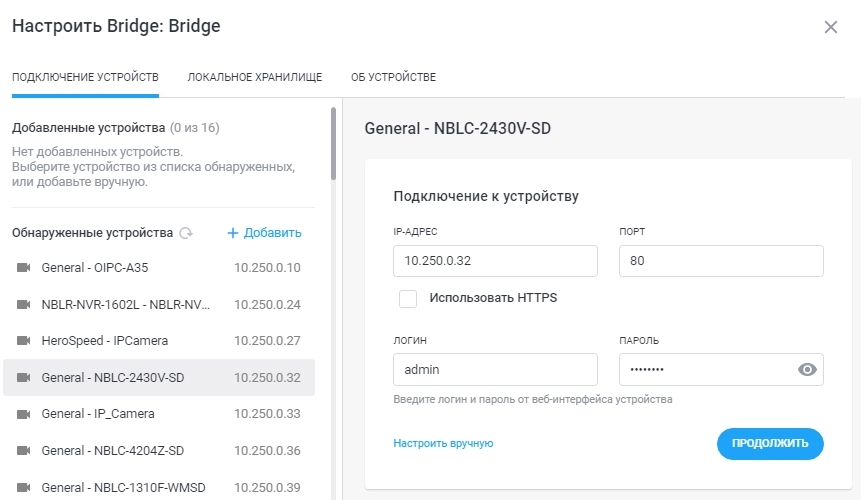Open the Локальное хранилище tab
Viewport: 861px width, 500px height.
(255, 77)
